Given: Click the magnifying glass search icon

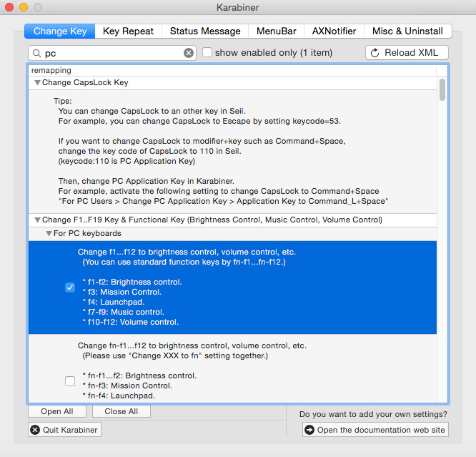Looking at the screenshot, I should tap(36, 53).
